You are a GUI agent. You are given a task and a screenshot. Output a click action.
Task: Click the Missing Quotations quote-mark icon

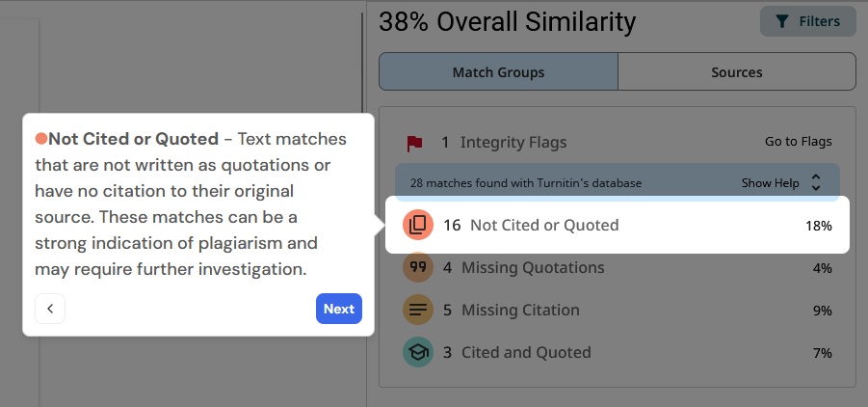pyautogui.click(x=418, y=267)
